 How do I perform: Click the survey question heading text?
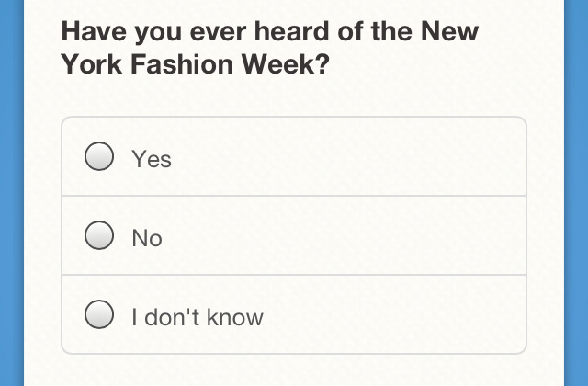coord(270,47)
